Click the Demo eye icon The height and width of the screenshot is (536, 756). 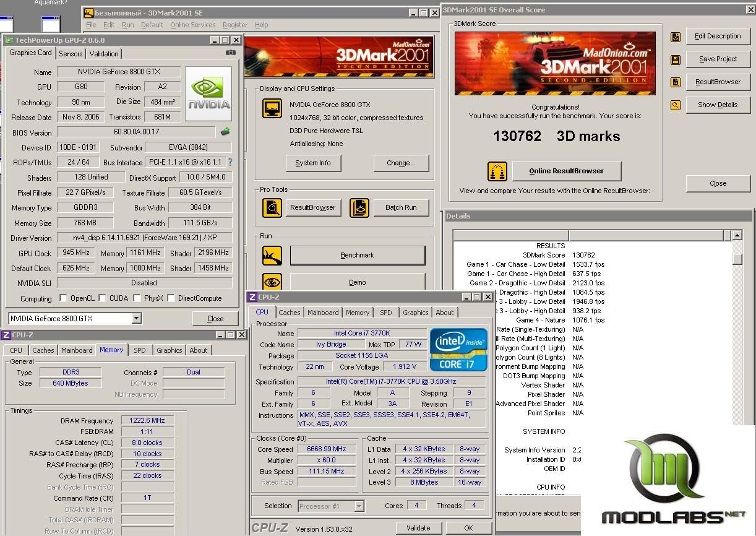tap(272, 282)
